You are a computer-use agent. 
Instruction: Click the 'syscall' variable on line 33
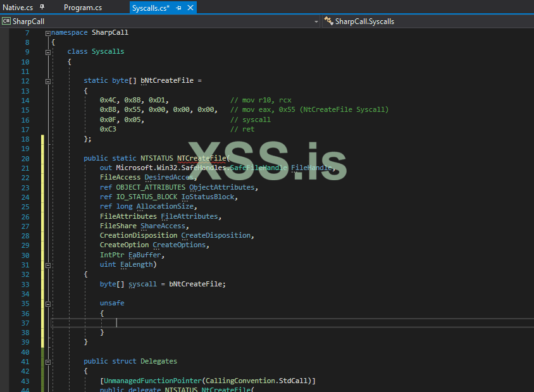click(142, 284)
